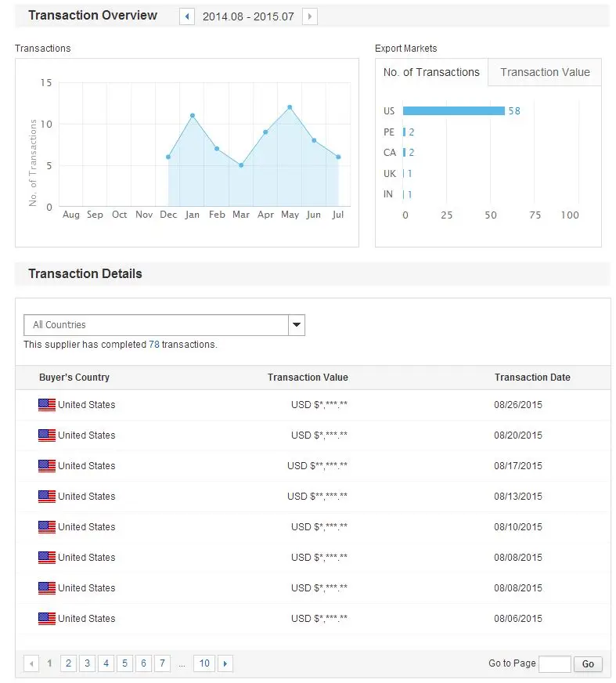Click the previous period arrow beside date range

click(187, 16)
